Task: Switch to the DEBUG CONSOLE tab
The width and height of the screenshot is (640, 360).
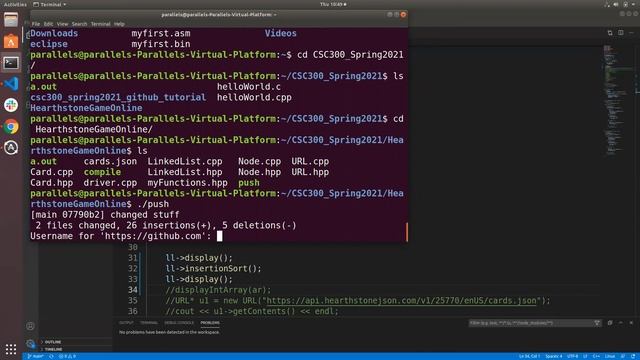Action: [x=179, y=323]
